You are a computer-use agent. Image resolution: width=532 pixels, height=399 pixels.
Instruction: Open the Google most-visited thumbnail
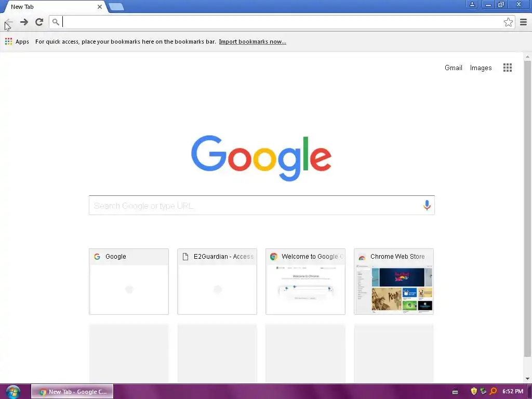click(129, 282)
